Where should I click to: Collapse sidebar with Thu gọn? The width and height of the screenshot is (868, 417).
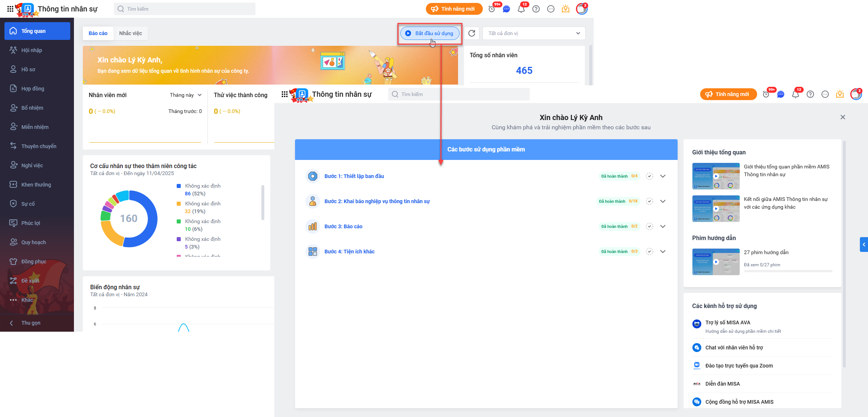[37, 323]
